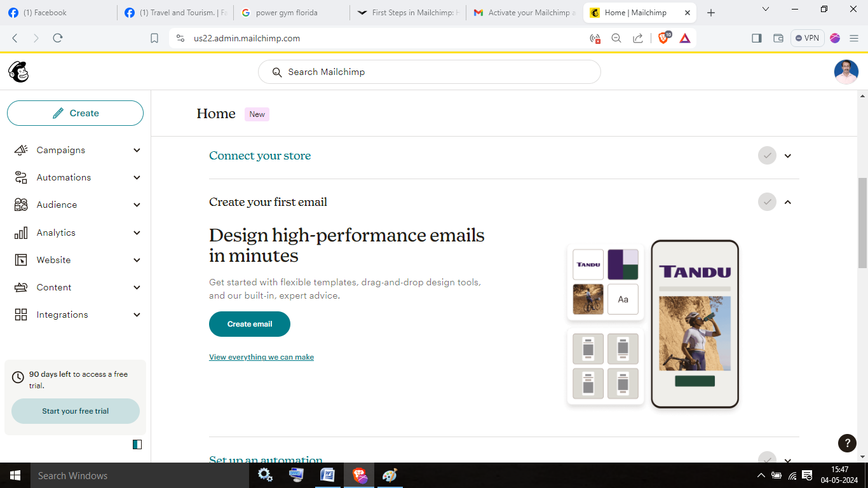
Task: Click the Audience people icon
Action: [x=21, y=205]
